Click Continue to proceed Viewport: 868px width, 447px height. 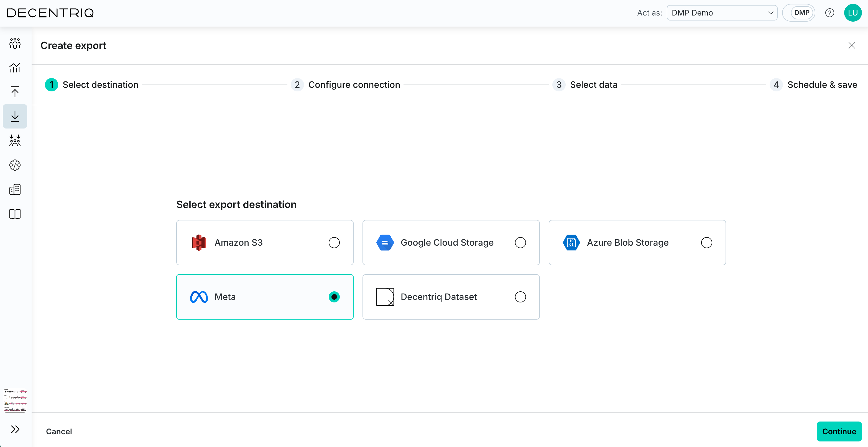pyautogui.click(x=839, y=431)
